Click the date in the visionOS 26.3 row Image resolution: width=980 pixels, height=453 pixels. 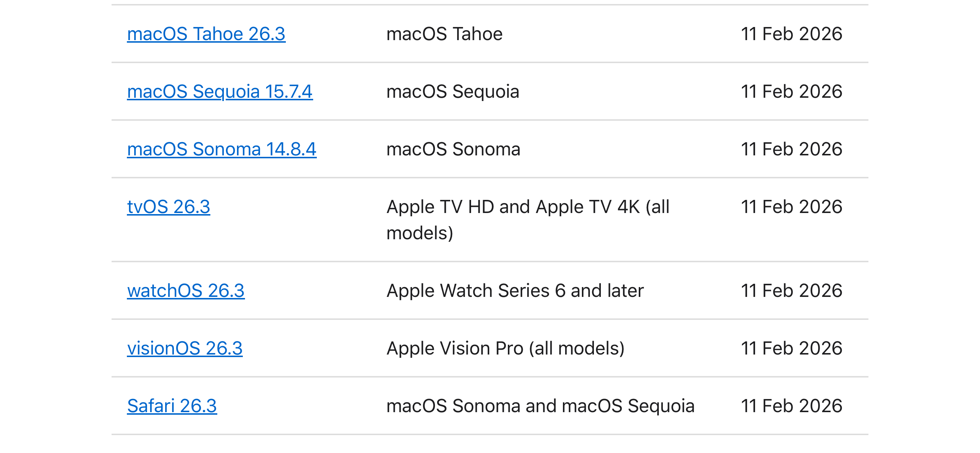(x=791, y=348)
